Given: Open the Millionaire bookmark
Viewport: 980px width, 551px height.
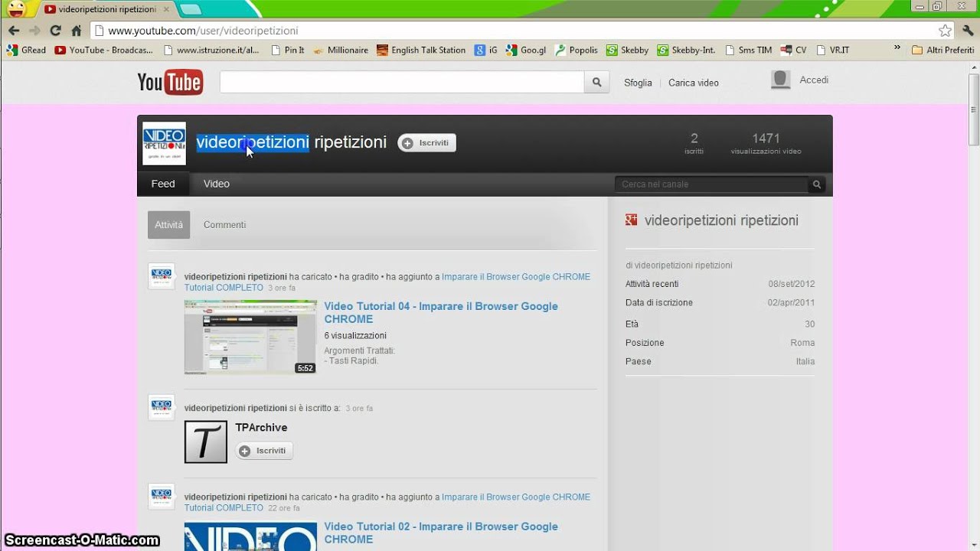Looking at the screenshot, I should click(341, 50).
